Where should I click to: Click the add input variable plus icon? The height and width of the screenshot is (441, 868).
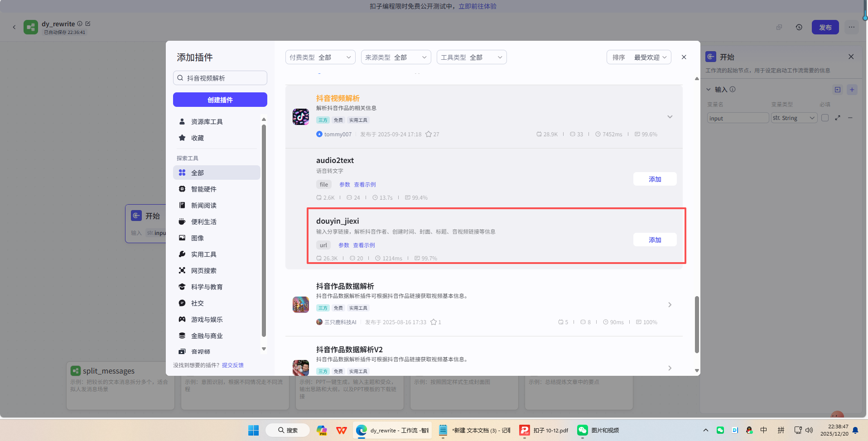click(852, 90)
